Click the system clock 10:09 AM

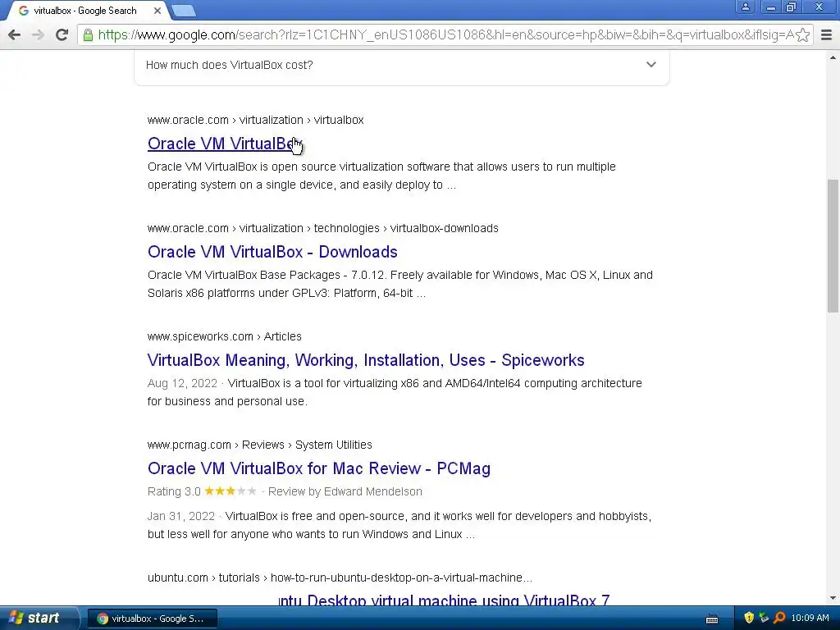(810, 618)
